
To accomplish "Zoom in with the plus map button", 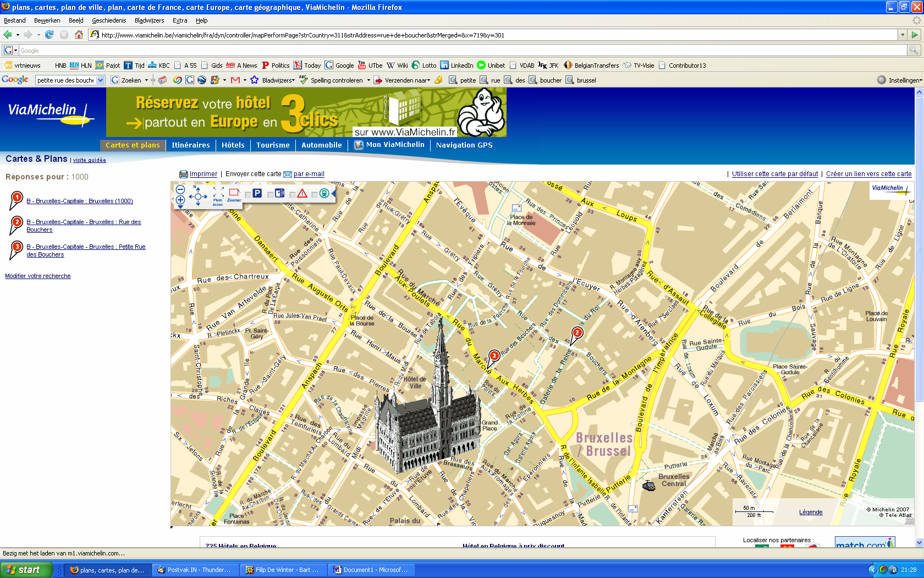I will 180,200.
